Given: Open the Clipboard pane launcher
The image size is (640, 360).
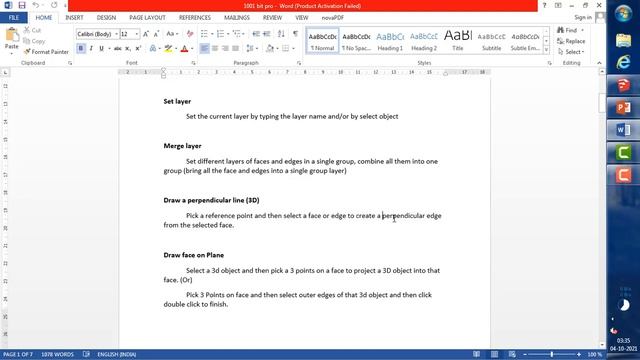Looking at the screenshot, I should click(x=70, y=63).
